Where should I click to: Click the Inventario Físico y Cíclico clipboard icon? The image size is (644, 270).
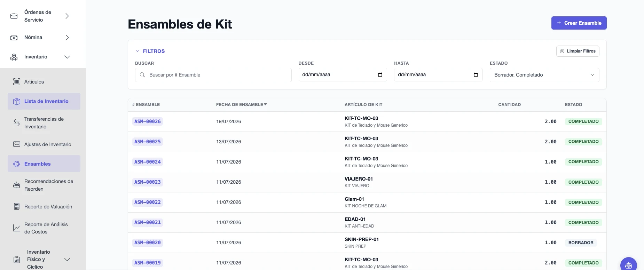[x=17, y=260]
